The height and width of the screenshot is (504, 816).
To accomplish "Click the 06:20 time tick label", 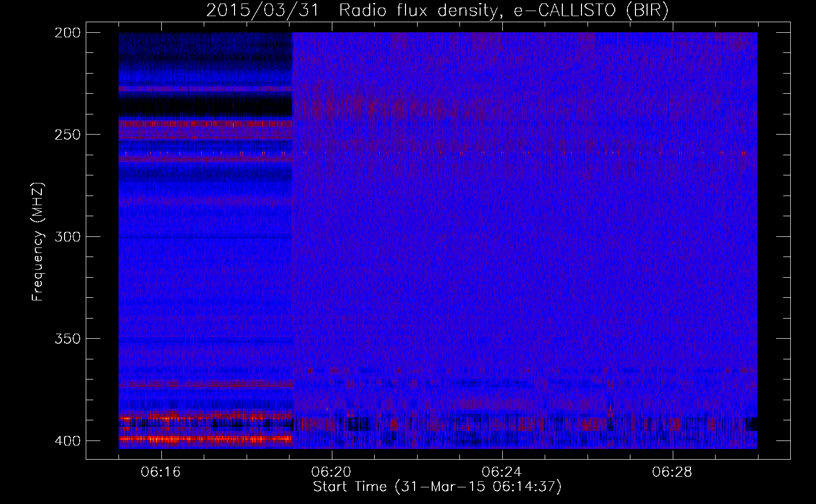I will [331, 472].
